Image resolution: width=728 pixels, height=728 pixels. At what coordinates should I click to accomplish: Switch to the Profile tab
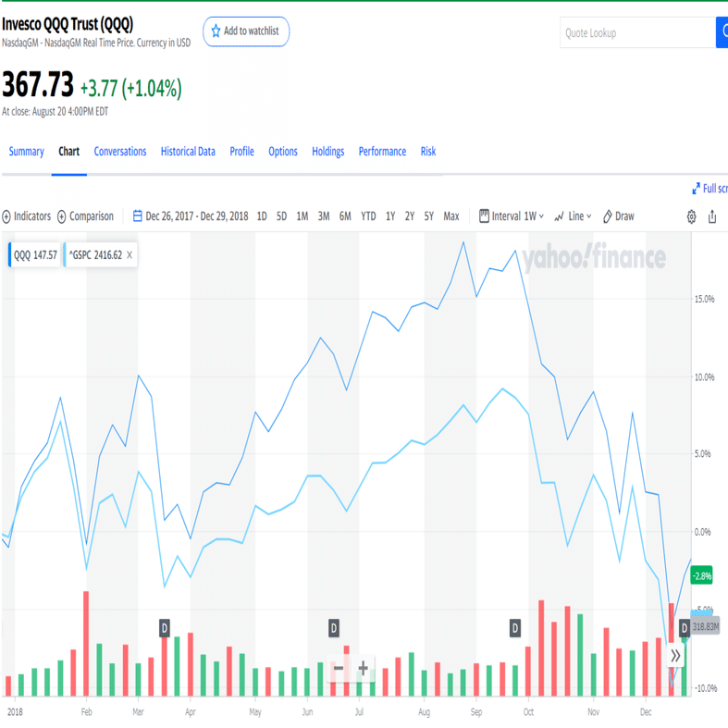[x=241, y=152]
